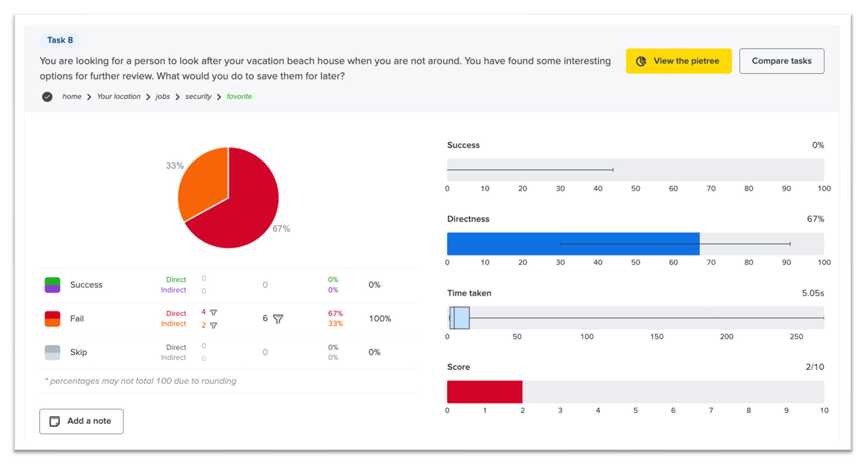Click the Success green-purple legend swatch
This screenshot has width=868, height=467.
[x=52, y=285]
